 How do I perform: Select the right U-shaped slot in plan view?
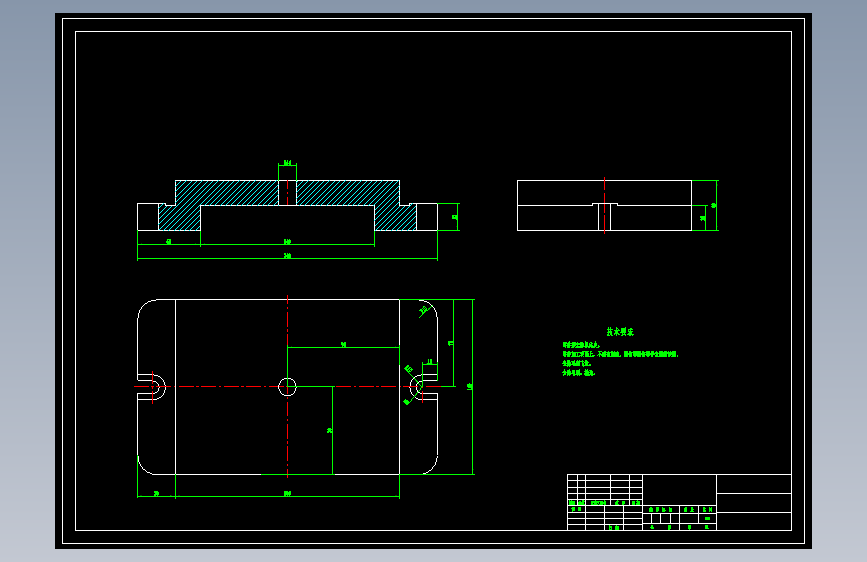tap(424, 387)
